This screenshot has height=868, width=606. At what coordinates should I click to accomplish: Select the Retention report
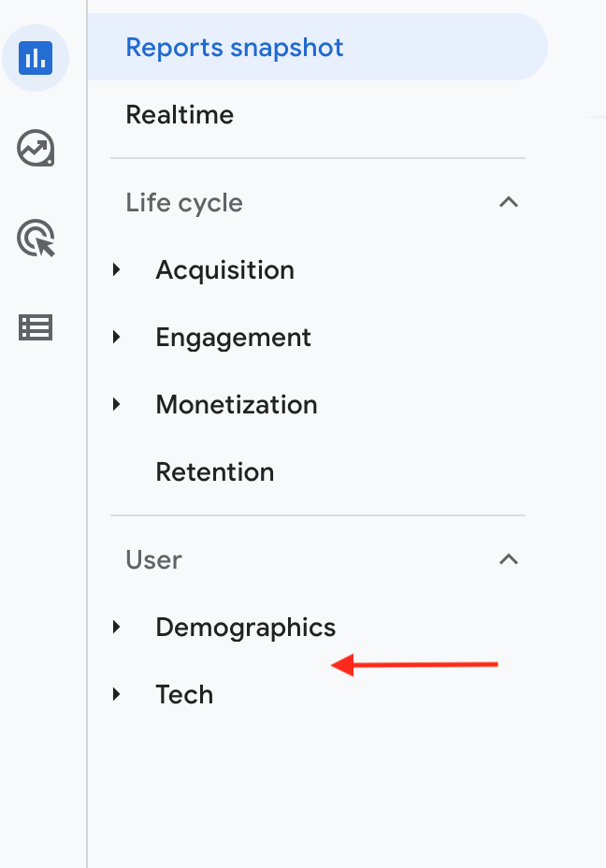pyautogui.click(x=215, y=471)
